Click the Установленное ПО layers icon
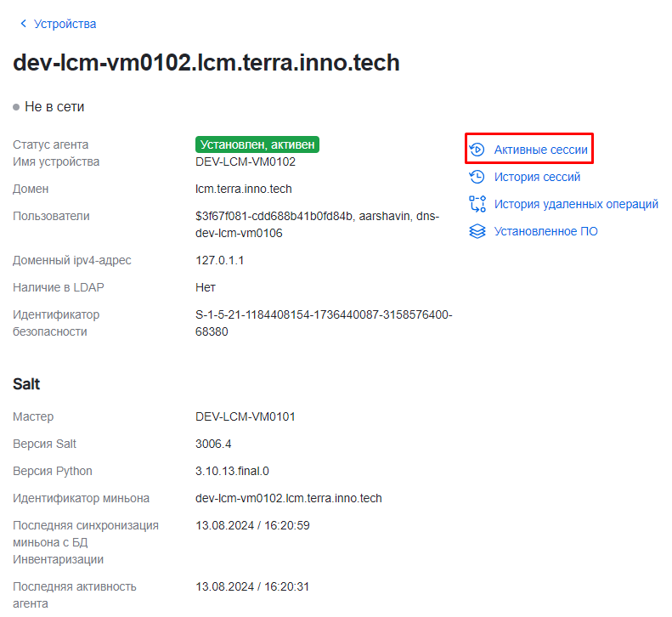 coord(477,231)
